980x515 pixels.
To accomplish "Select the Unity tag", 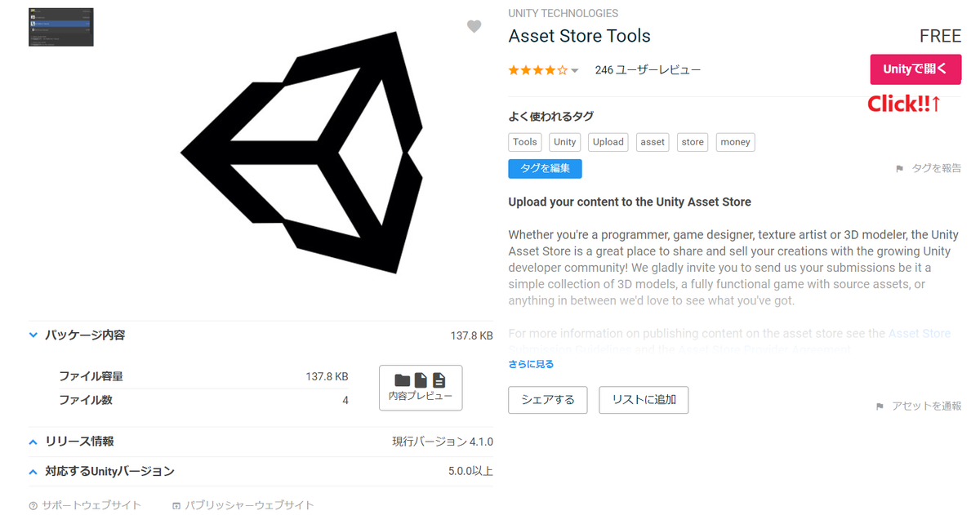I will pos(564,142).
